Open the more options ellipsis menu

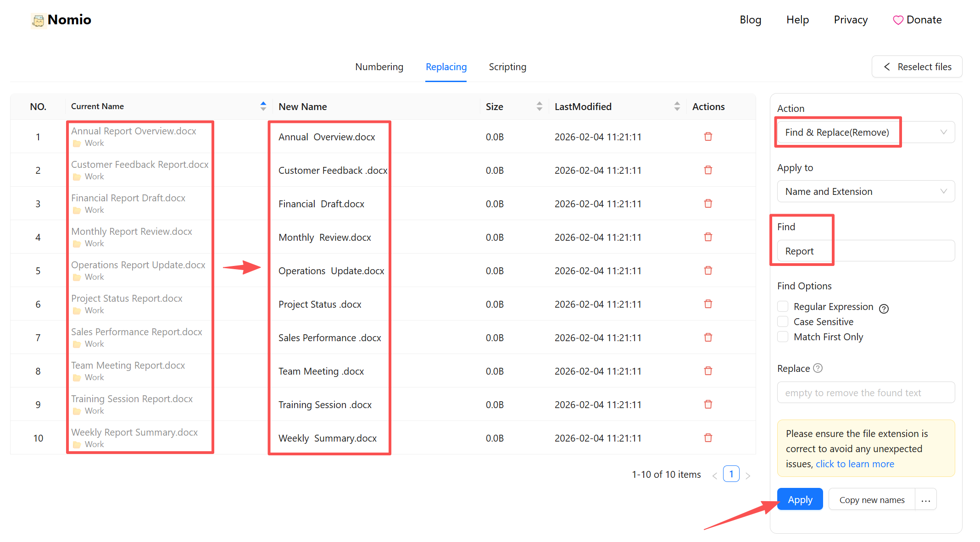[x=925, y=500]
